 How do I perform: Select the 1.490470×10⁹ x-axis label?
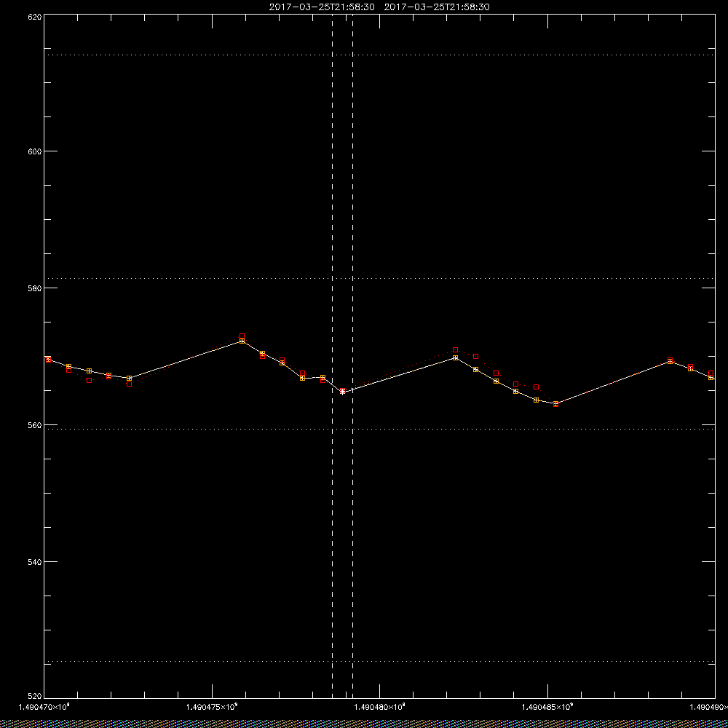pyautogui.click(x=44, y=707)
